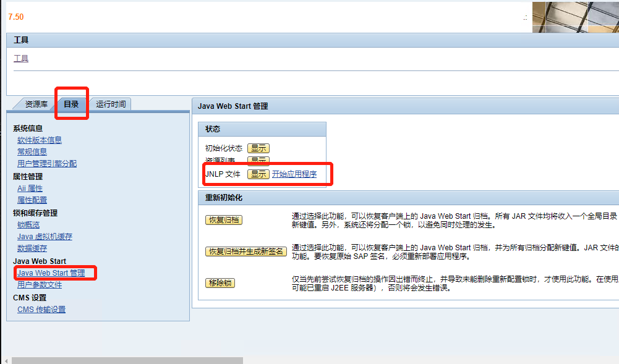The image size is (619, 364).
Task: Click the 初始化状态 label
Action: (x=224, y=148)
